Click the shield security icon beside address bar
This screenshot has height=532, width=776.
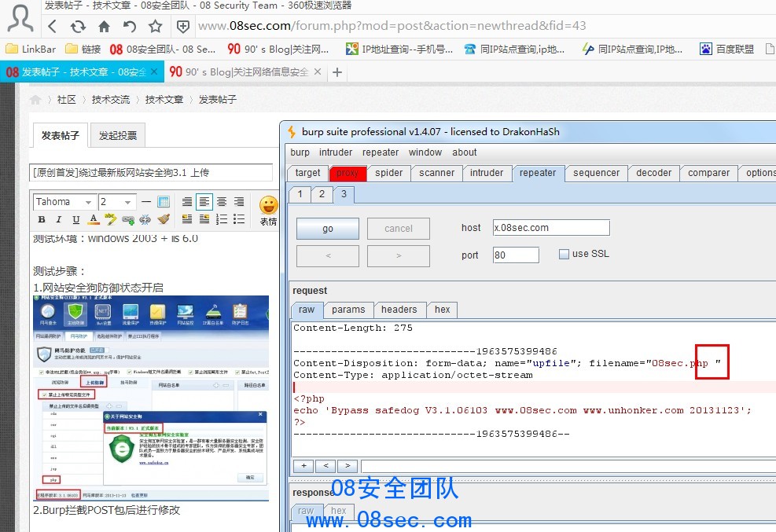pos(183,26)
